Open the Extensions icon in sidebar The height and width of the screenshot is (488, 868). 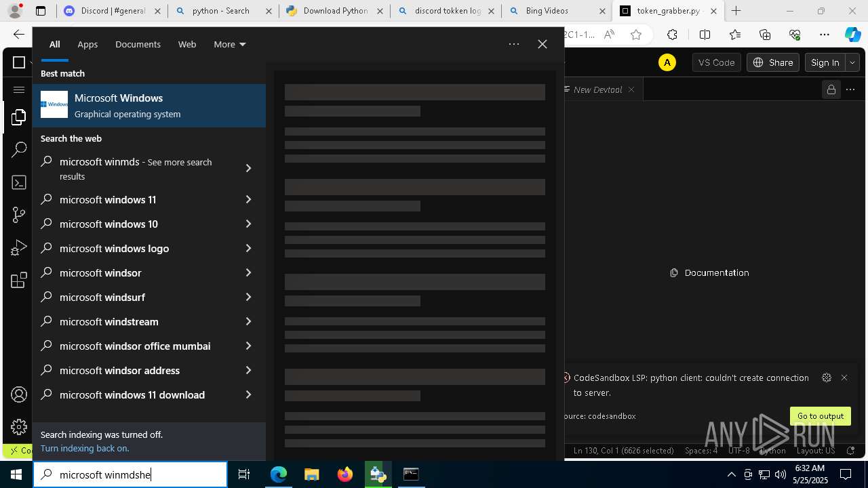point(19,280)
